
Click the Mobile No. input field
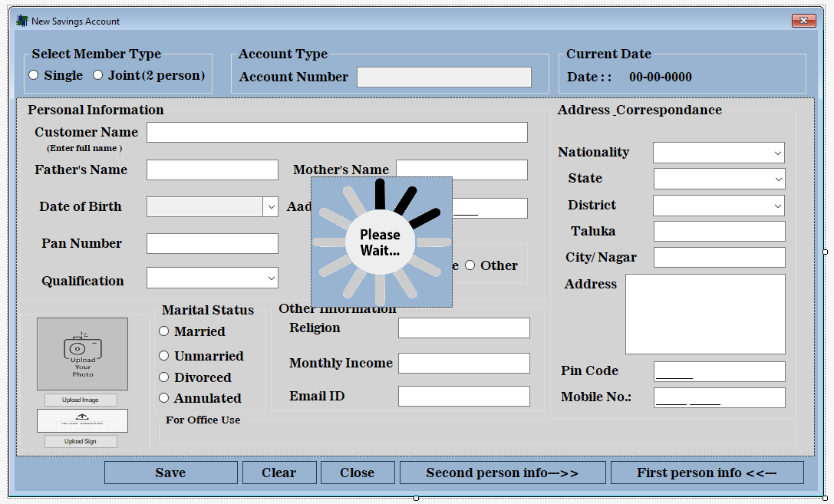pyautogui.click(x=719, y=397)
